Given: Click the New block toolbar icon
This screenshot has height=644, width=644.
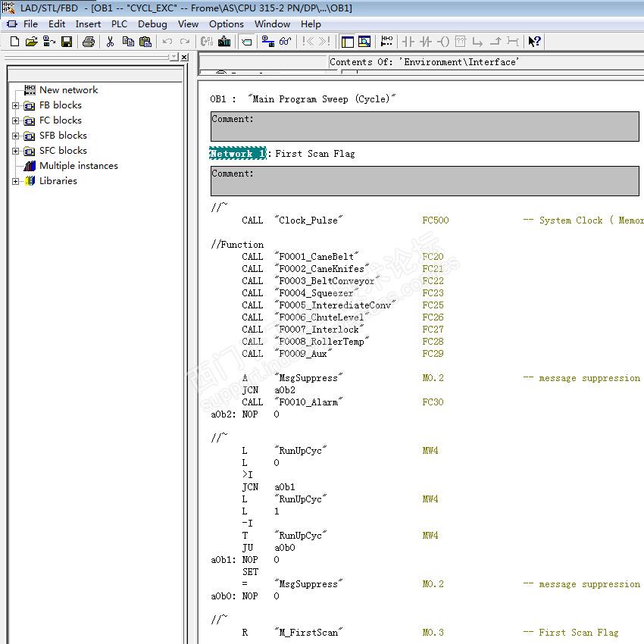Looking at the screenshot, I should pyautogui.click(x=14, y=42).
